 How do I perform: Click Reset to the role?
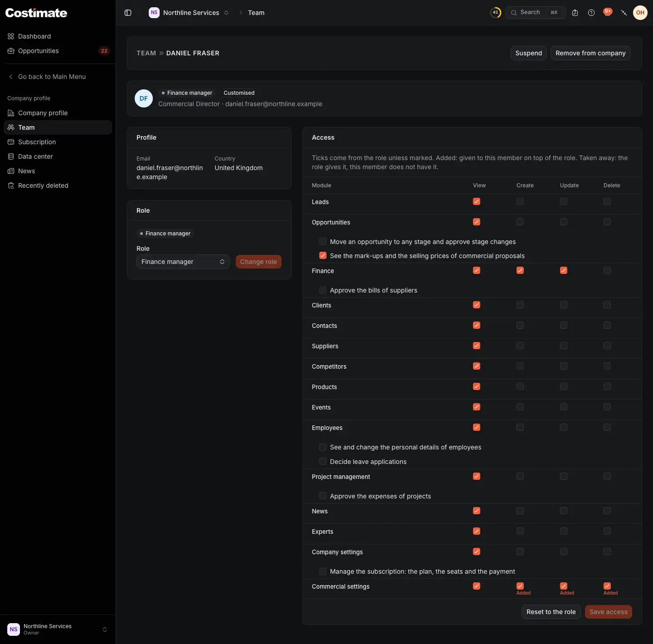(551, 612)
